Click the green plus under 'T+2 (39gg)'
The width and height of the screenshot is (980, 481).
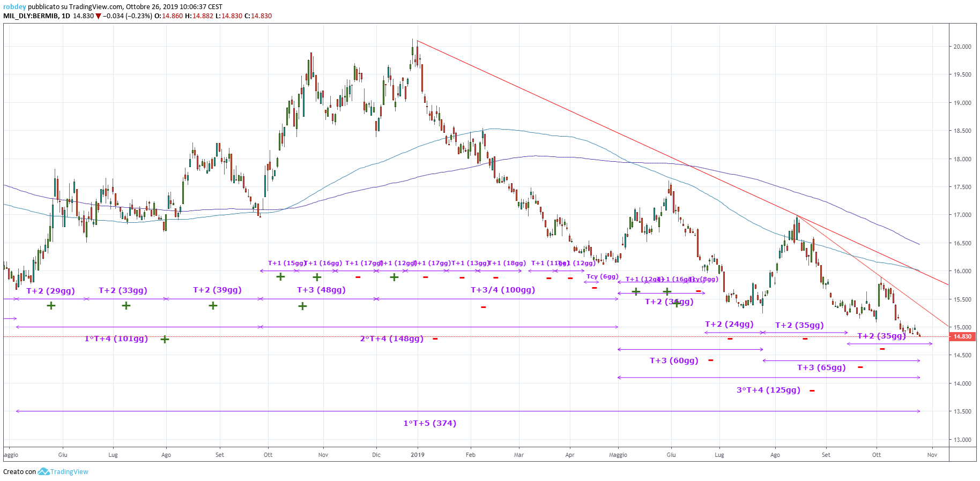[213, 305]
